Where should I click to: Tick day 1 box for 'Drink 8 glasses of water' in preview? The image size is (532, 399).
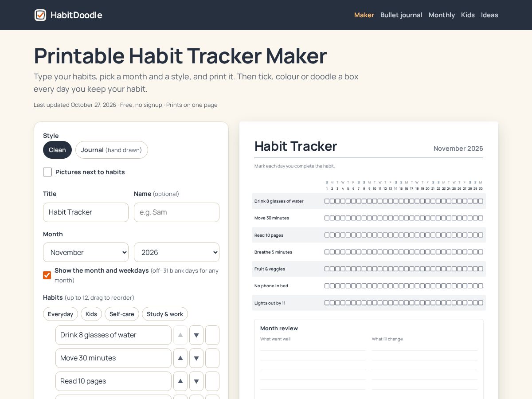coord(327,201)
